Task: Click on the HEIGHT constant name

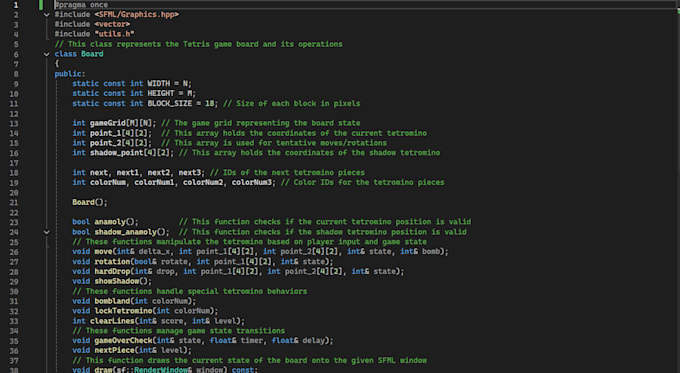Action: pyautogui.click(x=161, y=93)
